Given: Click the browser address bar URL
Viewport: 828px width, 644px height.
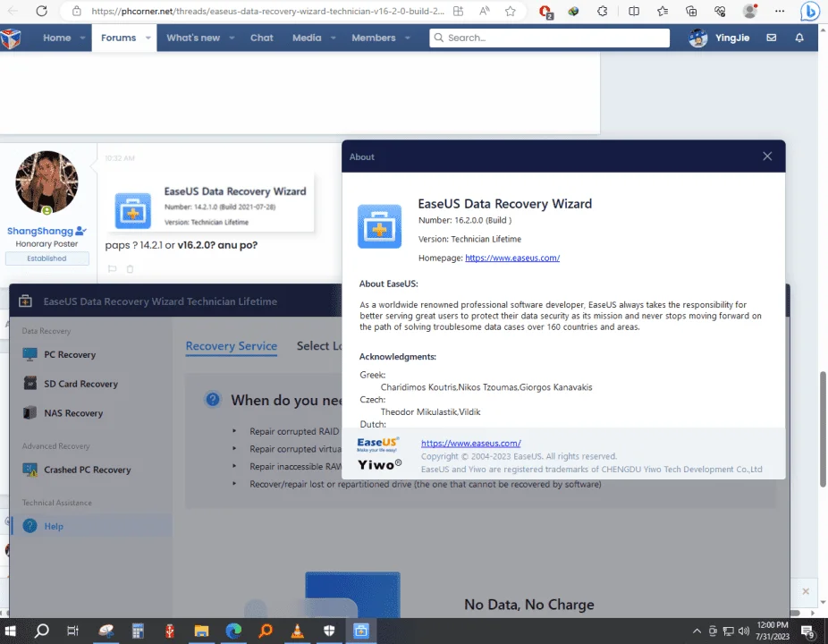Looking at the screenshot, I should pos(267,11).
